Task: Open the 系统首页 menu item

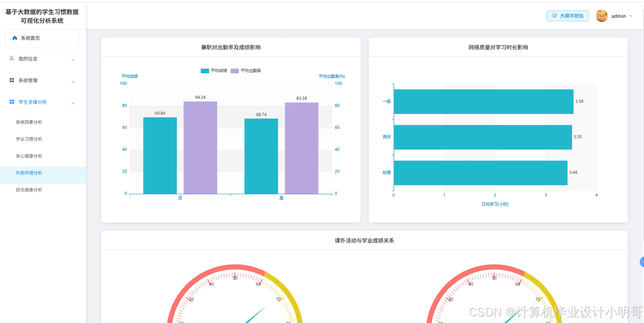Action: tap(42, 38)
